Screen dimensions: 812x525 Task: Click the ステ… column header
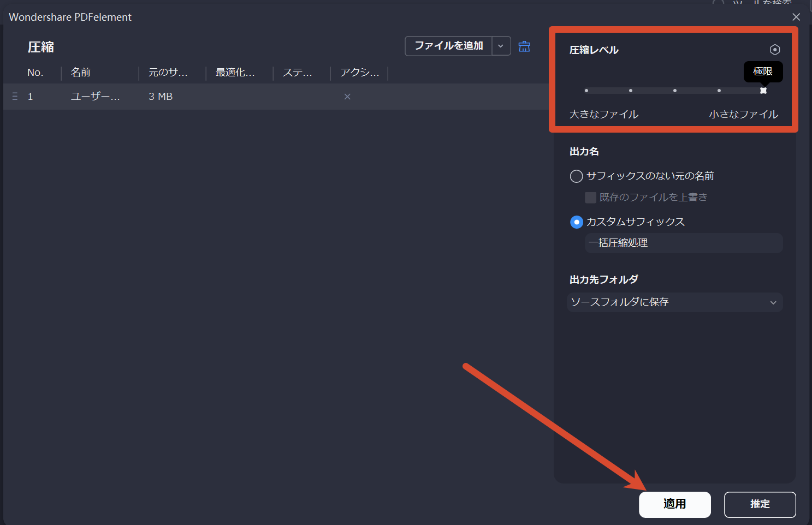pos(298,73)
